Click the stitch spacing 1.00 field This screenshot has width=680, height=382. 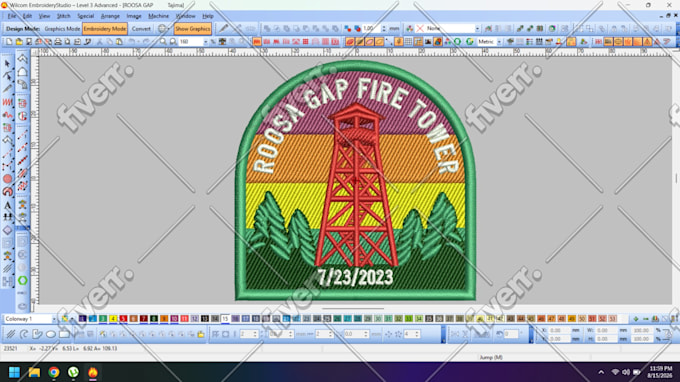click(371, 29)
